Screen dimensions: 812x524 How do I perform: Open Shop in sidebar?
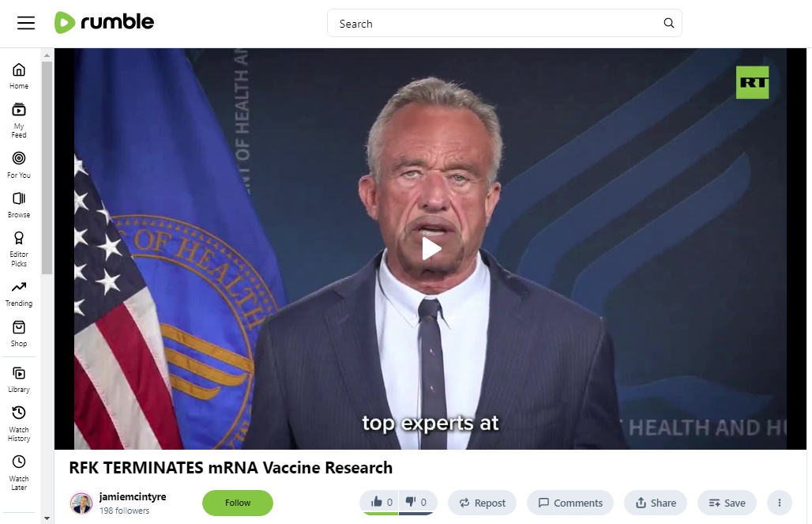19,334
